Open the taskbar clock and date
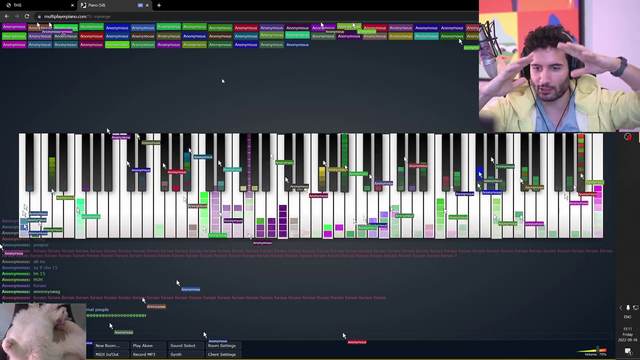Viewport: 640px width, 360px height. coord(627,334)
